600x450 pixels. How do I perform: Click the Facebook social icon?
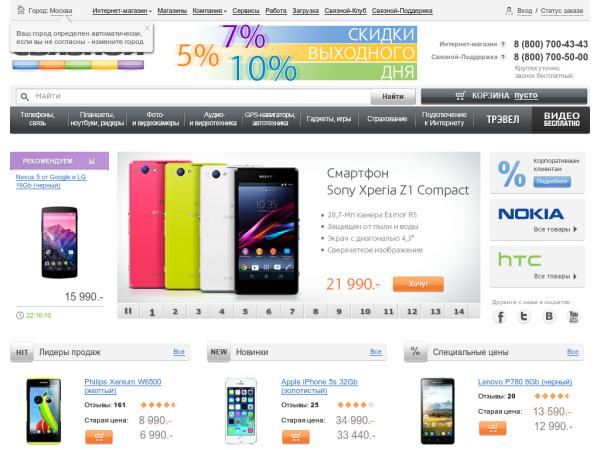coord(500,316)
